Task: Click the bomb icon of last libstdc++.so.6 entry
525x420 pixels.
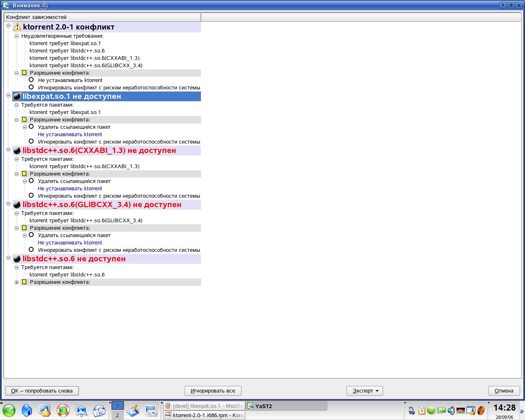Action: coord(17,259)
